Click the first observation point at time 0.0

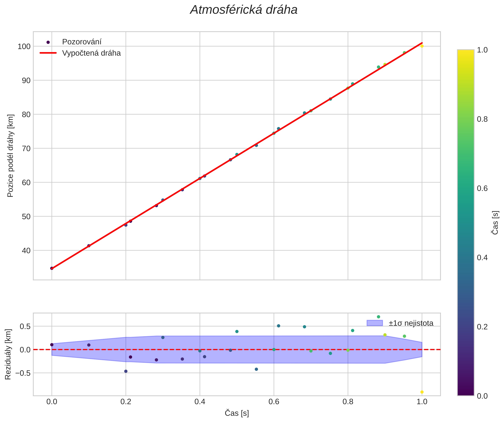52,268
